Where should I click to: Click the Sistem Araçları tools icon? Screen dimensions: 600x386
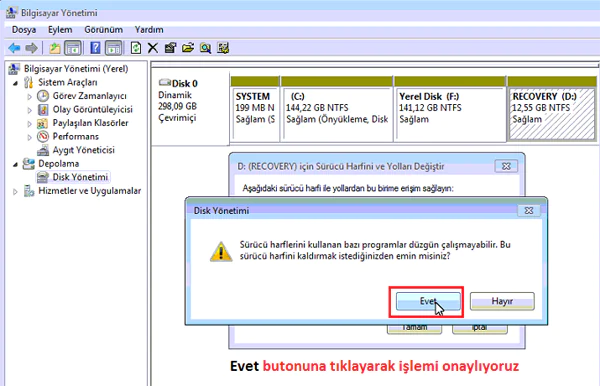click(x=28, y=82)
